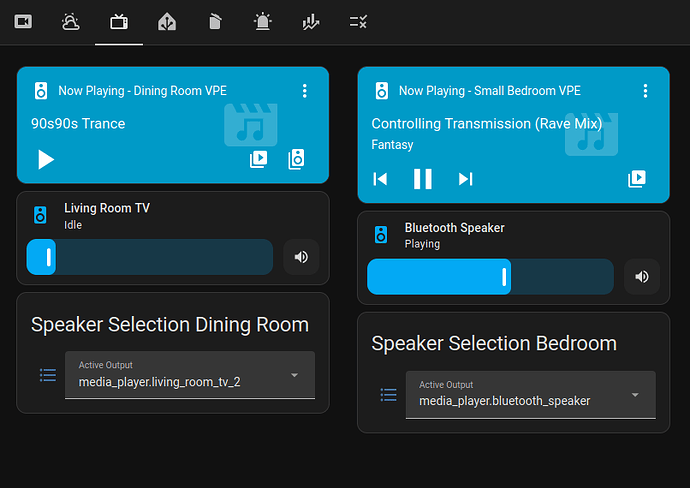The width and height of the screenshot is (690, 488).
Task: Open the alarm siren view tab
Action: coord(263,22)
